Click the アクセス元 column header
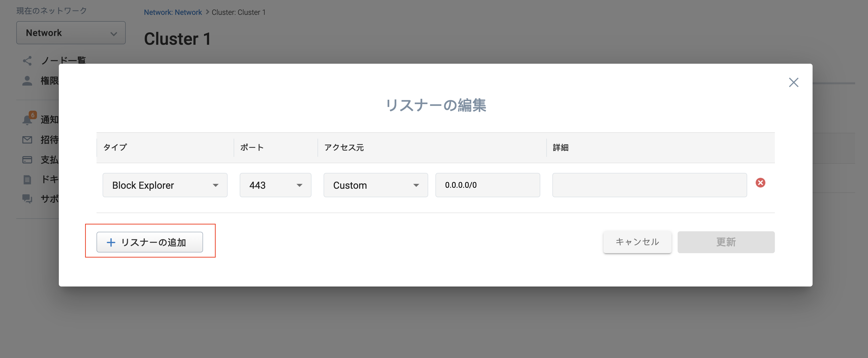868x358 pixels. click(344, 147)
